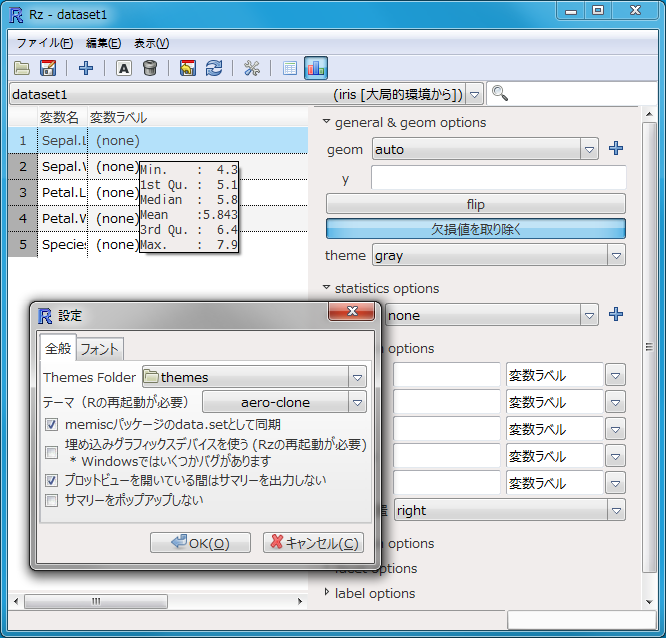The image size is (666, 638).
Task: Open the aero-clone theme dropdown
Action: (357, 402)
